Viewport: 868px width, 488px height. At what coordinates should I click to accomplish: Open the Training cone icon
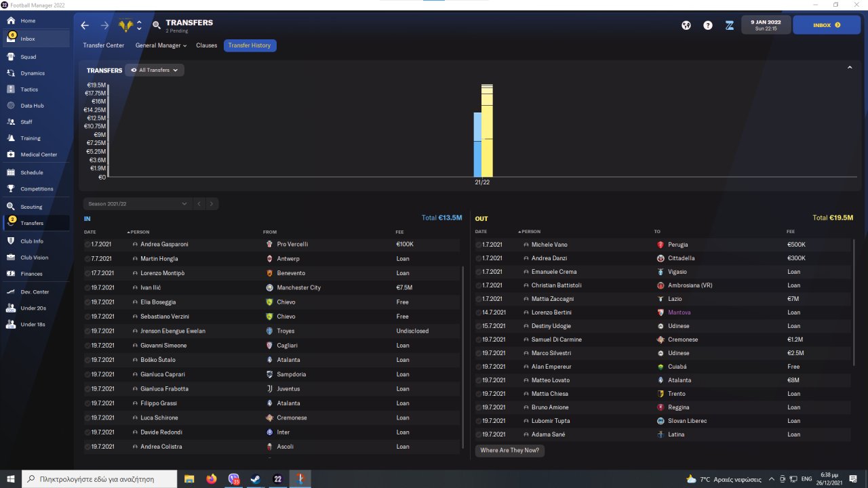11,138
